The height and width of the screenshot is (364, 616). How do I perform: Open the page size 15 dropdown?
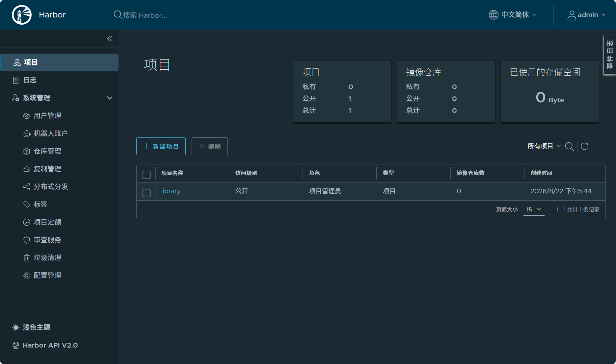coord(534,209)
